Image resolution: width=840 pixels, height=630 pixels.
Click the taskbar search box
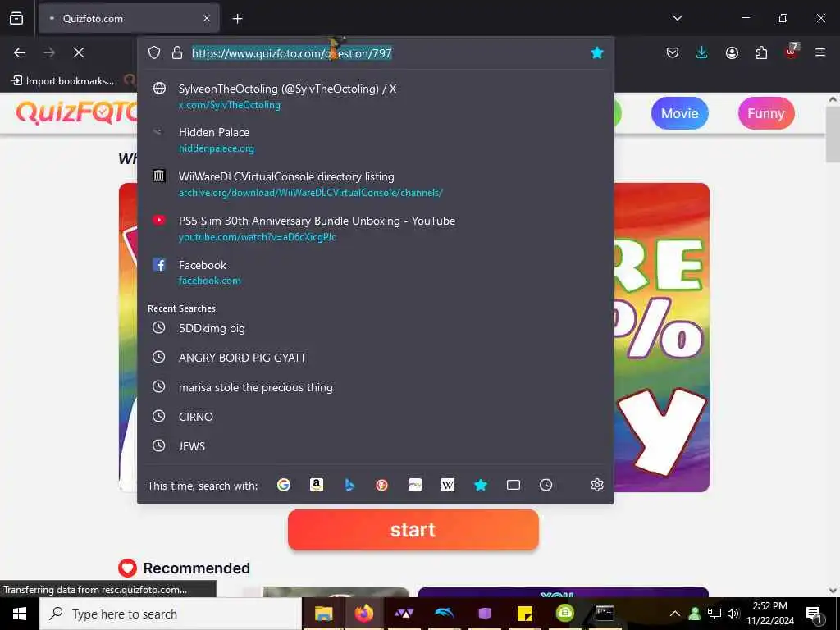pos(171,614)
